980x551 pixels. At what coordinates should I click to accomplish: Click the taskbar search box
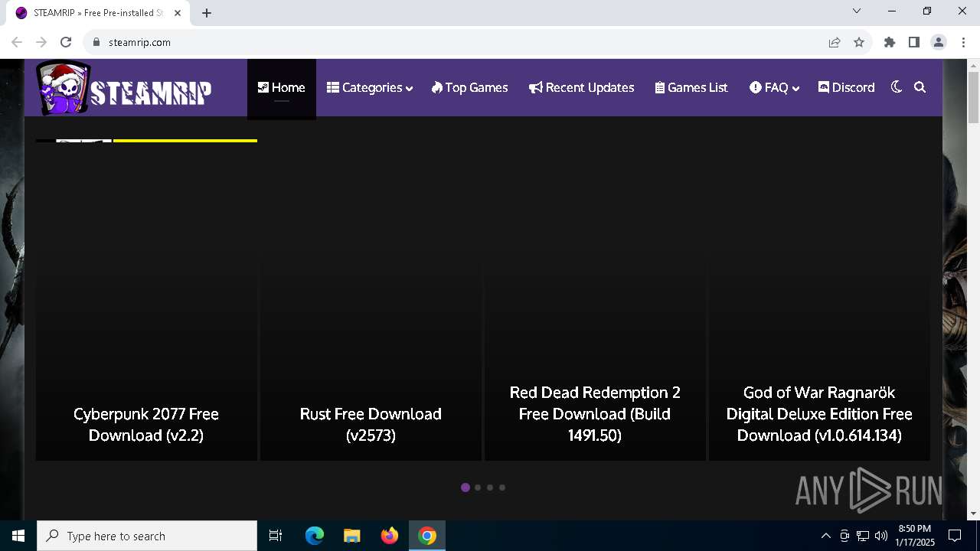point(147,536)
